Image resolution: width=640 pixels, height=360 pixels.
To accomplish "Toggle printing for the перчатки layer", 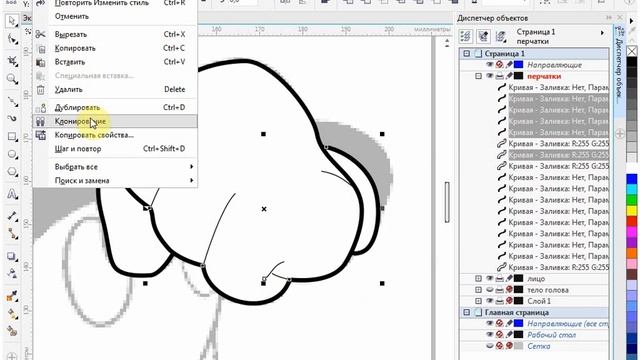I will [x=500, y=76].
